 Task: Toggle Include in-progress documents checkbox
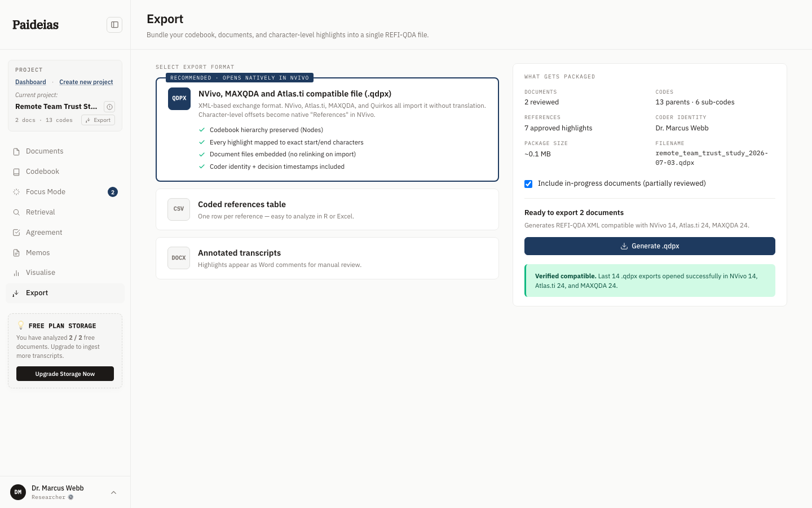pos(528,184)
